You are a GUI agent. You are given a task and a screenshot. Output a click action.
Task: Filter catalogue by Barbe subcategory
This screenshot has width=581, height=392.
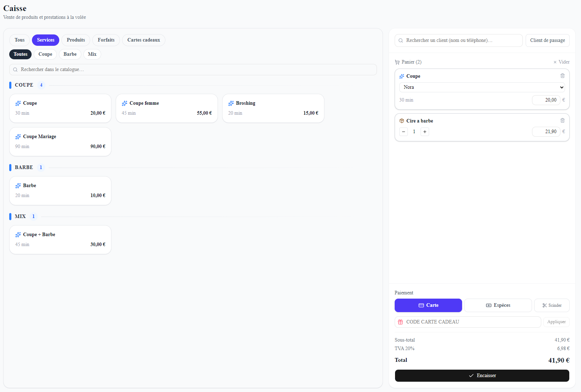click(x=70, y=54)
